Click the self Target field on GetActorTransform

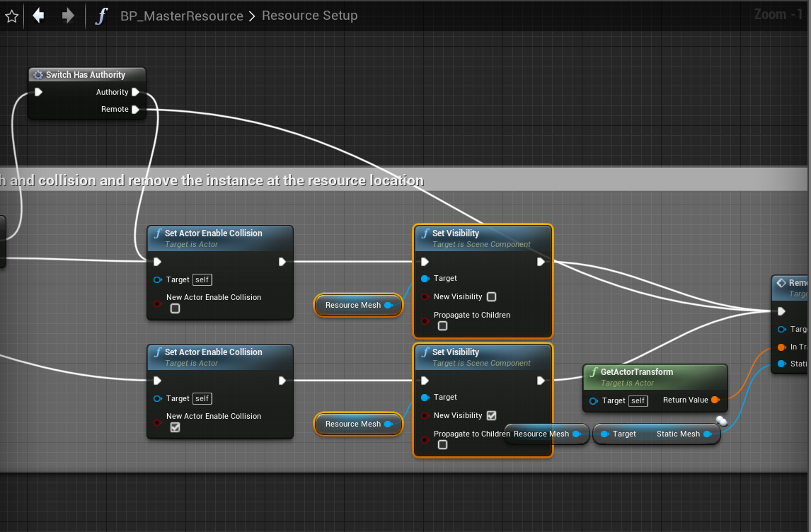[638, 401]
